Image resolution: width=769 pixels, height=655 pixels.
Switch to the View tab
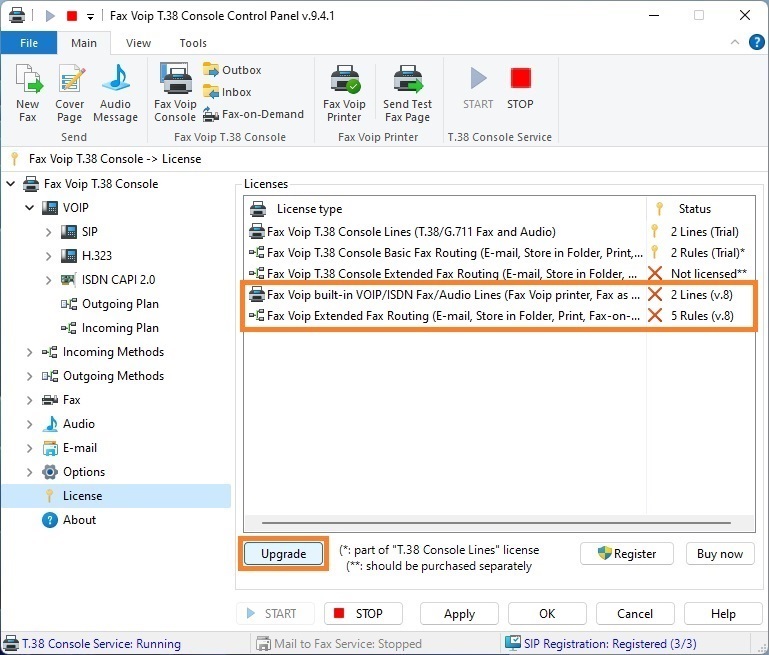pyautogui.click(x=138, y=43)
